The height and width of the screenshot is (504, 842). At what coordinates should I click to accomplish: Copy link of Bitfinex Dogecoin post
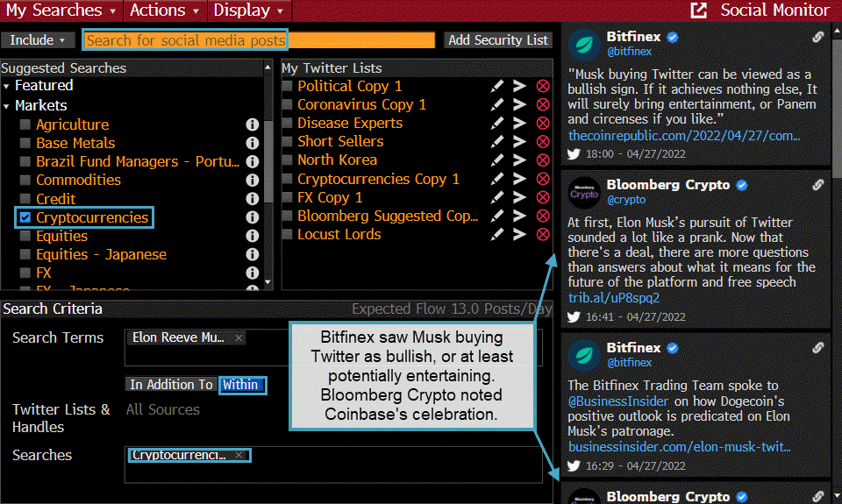click(x=817, y=348)
